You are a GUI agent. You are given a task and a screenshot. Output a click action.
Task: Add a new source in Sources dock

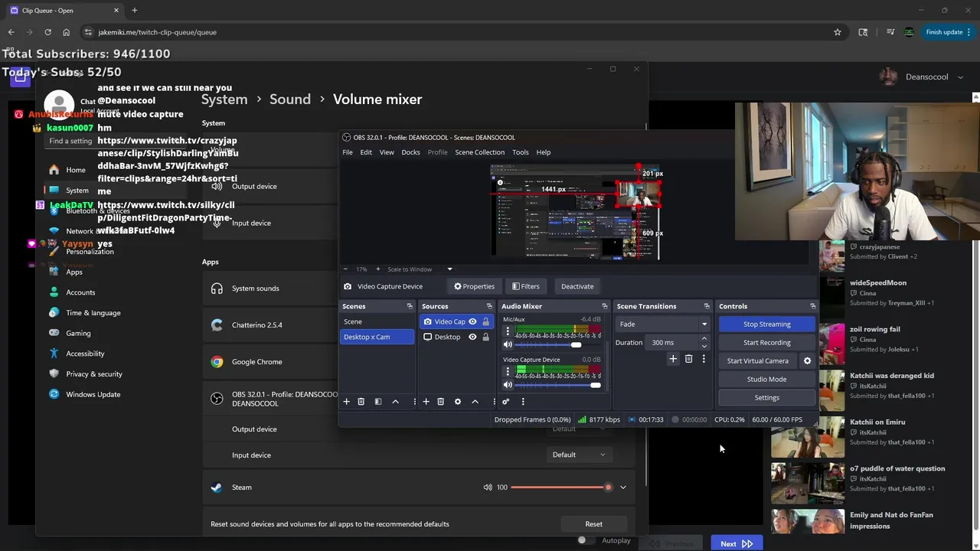(426, 402)
